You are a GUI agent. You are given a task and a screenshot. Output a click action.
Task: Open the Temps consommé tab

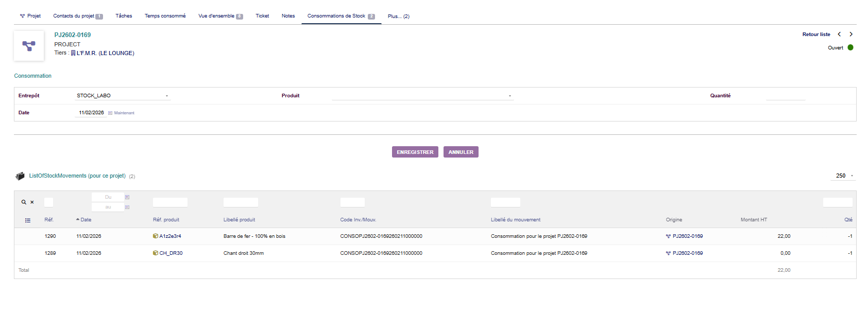(165, 16)
